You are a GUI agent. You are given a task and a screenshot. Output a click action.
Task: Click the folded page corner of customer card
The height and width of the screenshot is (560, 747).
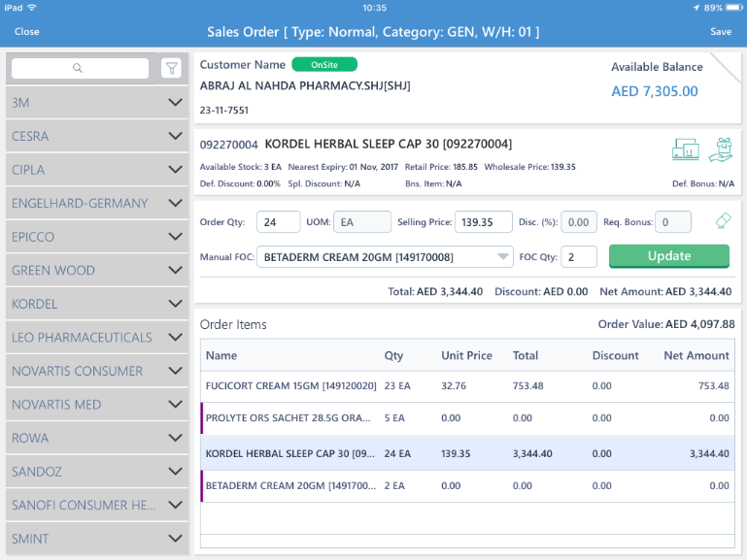[x=727, y=67]
